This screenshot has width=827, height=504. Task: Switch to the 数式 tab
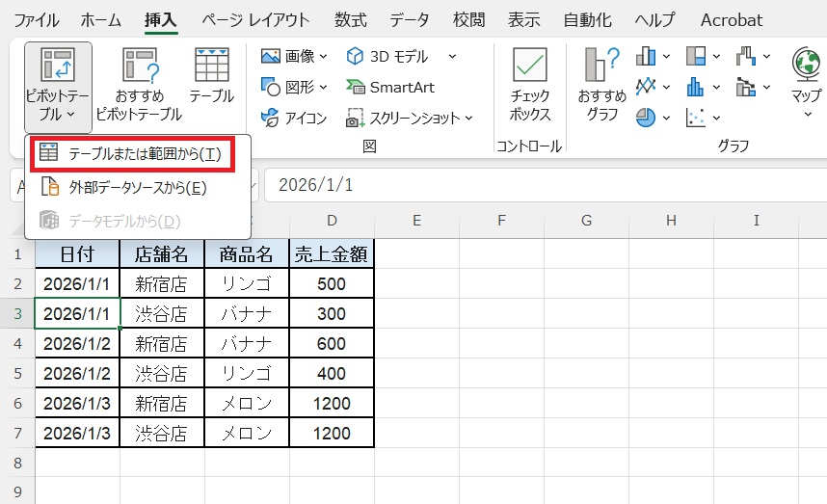point(350,20)
